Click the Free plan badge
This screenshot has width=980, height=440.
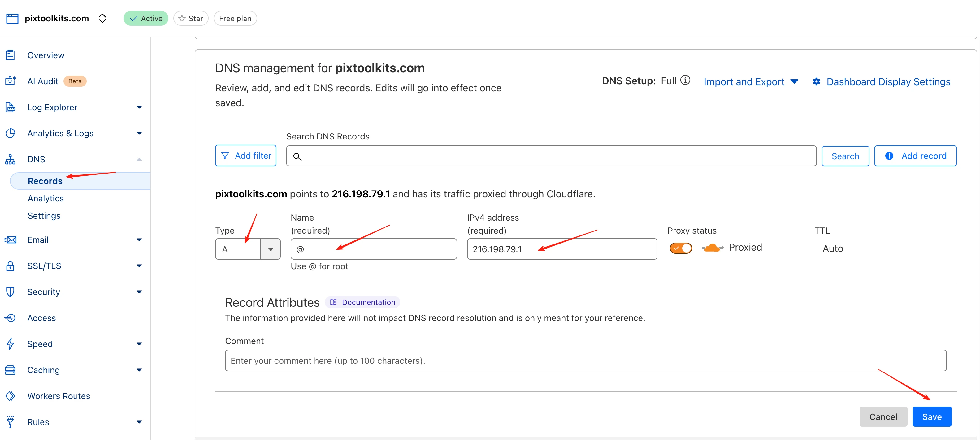click(235, 18)
